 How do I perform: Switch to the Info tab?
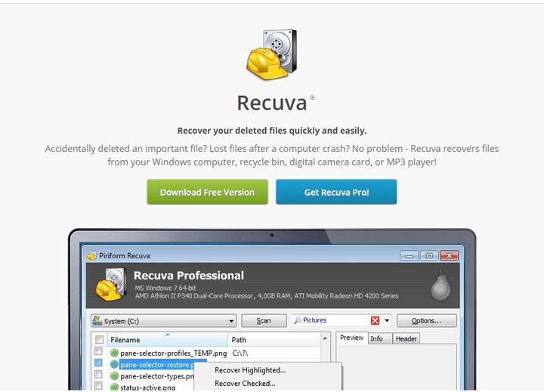(x=376, y=338)
